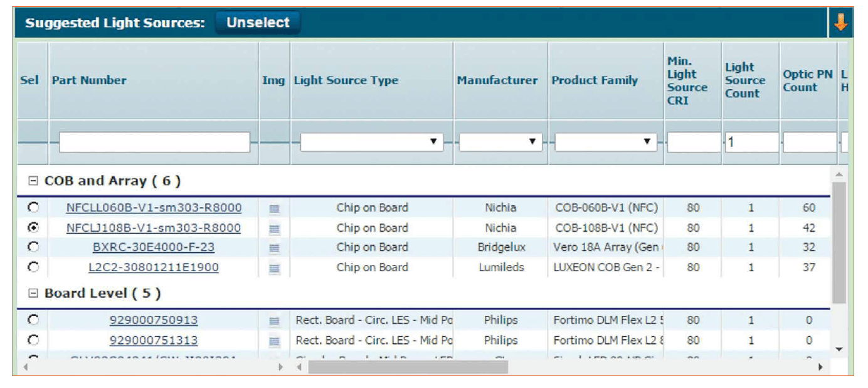Image resolution: width=868 pixels, height=388 pixels.
Task: Click COB-060B-V1 (NFC) product family cell
Action: pos(606,208)
